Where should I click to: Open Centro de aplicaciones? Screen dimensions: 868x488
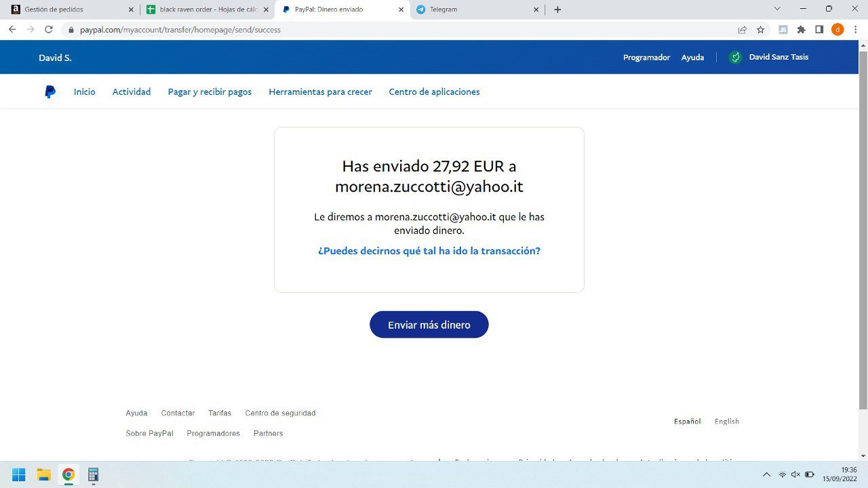point(434,91)
